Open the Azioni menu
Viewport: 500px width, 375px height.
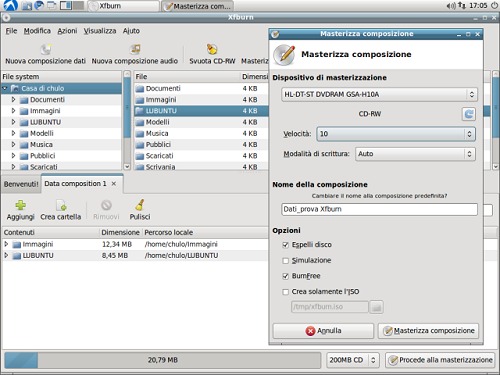67,31
